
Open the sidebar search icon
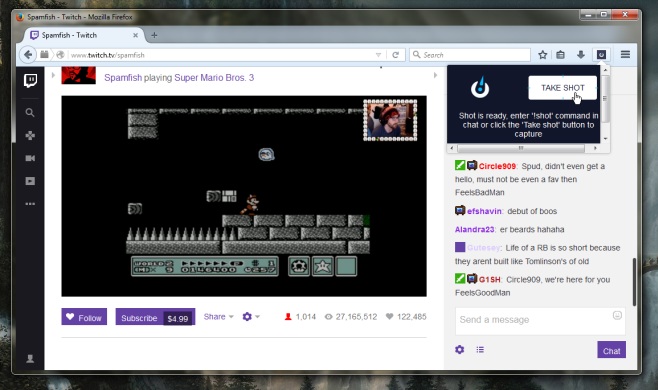pyautogui.click(x=30, y=113)
